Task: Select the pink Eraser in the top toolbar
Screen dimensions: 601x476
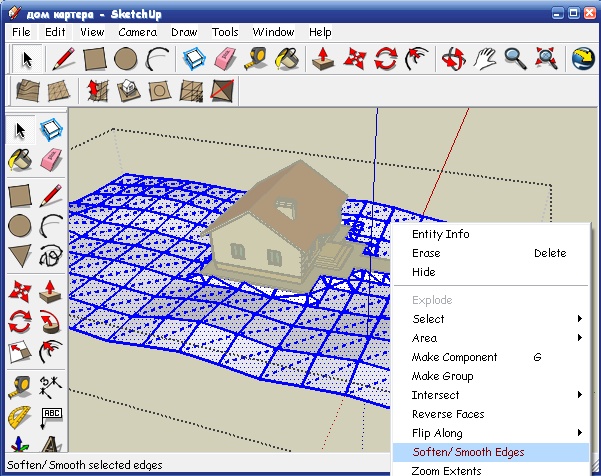Action: (225, 59)
